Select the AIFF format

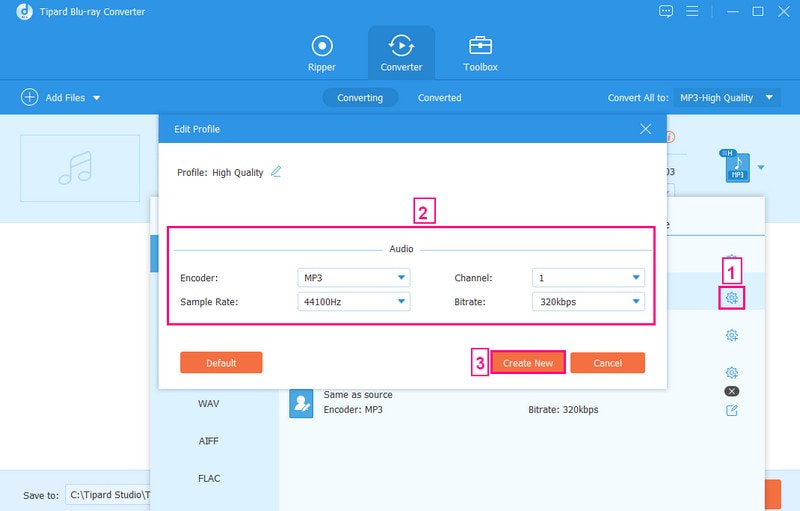(209, 441)
